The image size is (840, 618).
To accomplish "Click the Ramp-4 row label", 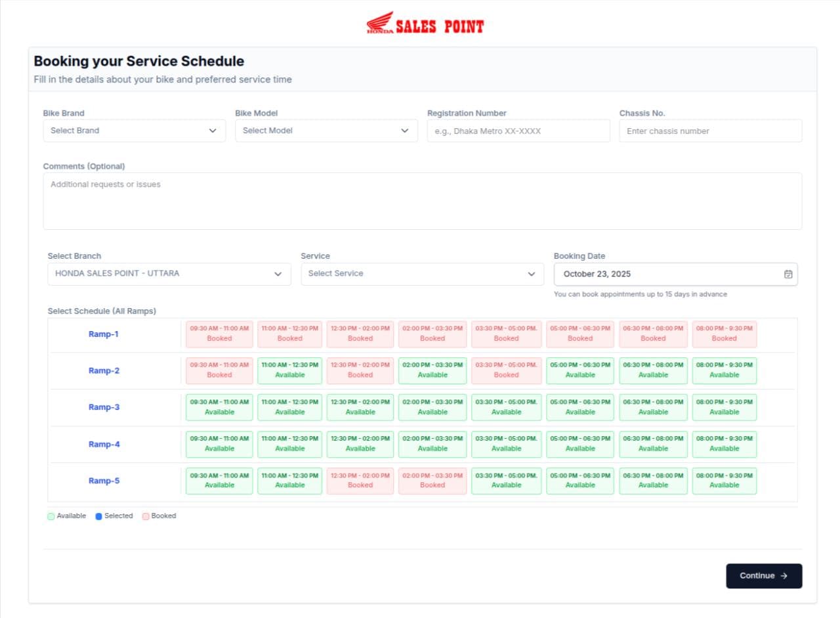I will click(104, 445).
